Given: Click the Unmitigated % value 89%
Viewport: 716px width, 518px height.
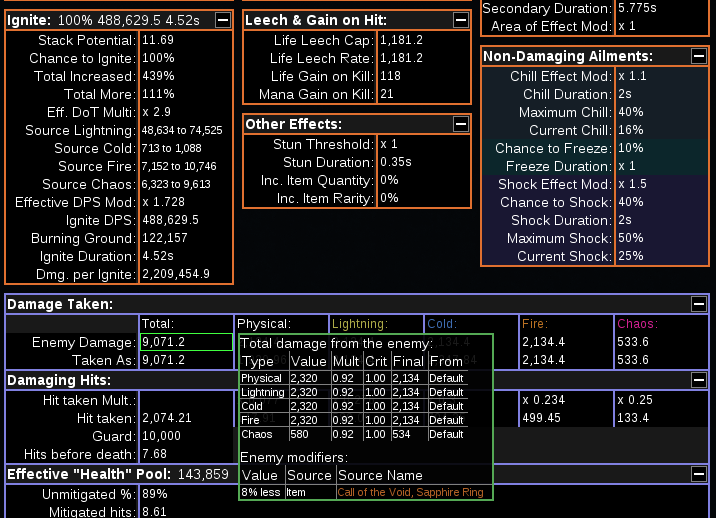Looking at the screenshot, I should [x=155, y=494].
